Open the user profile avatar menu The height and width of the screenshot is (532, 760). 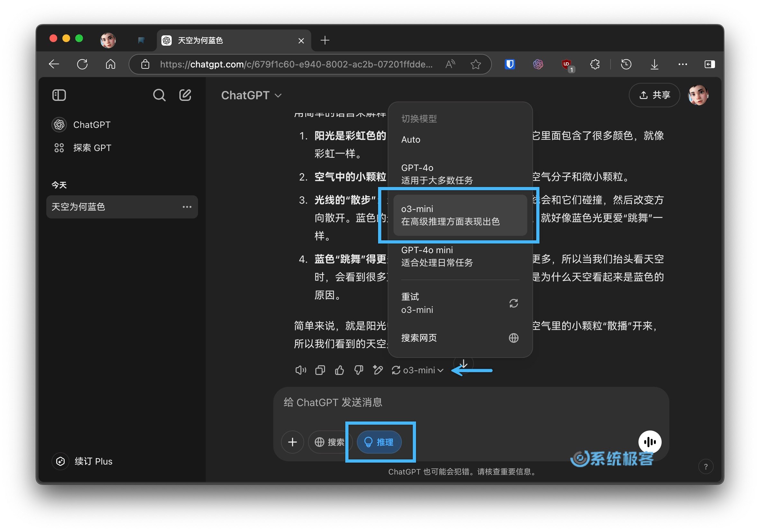pos(698,95)
